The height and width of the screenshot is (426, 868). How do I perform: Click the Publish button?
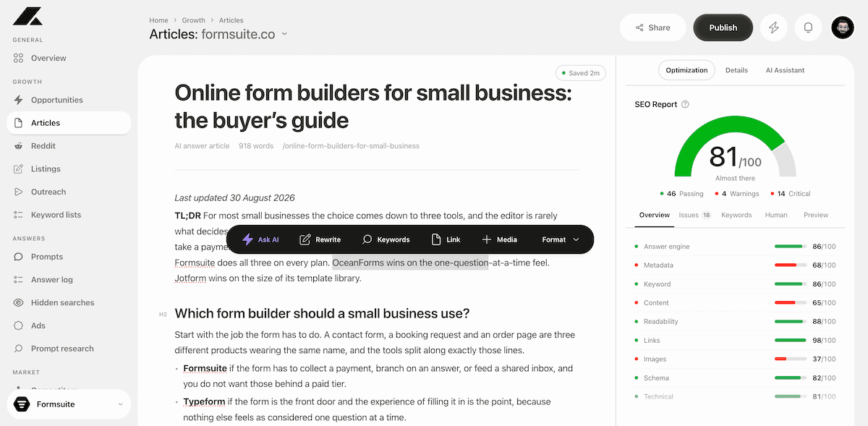coord(723,27)
